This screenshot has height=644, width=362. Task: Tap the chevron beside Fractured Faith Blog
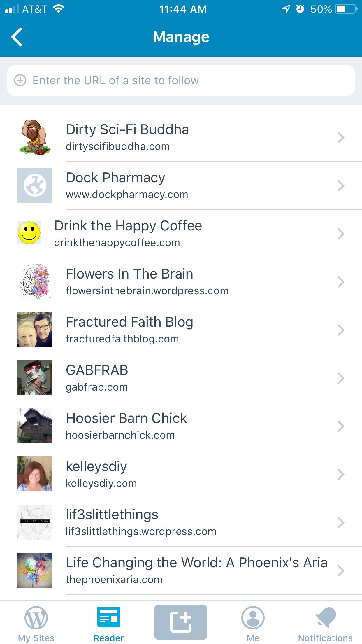pos(341,330)
